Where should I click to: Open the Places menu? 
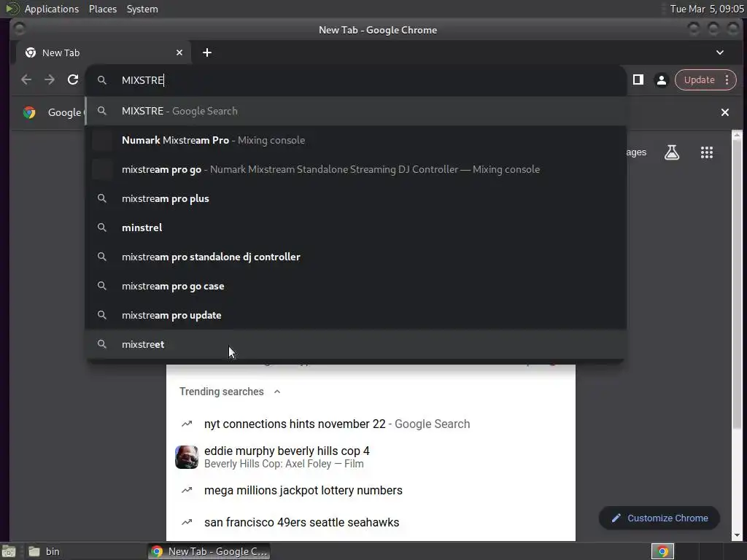tap(102, 9)
